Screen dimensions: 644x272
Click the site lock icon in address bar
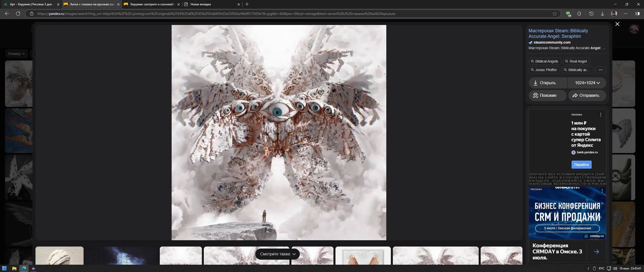coord(32,14)
